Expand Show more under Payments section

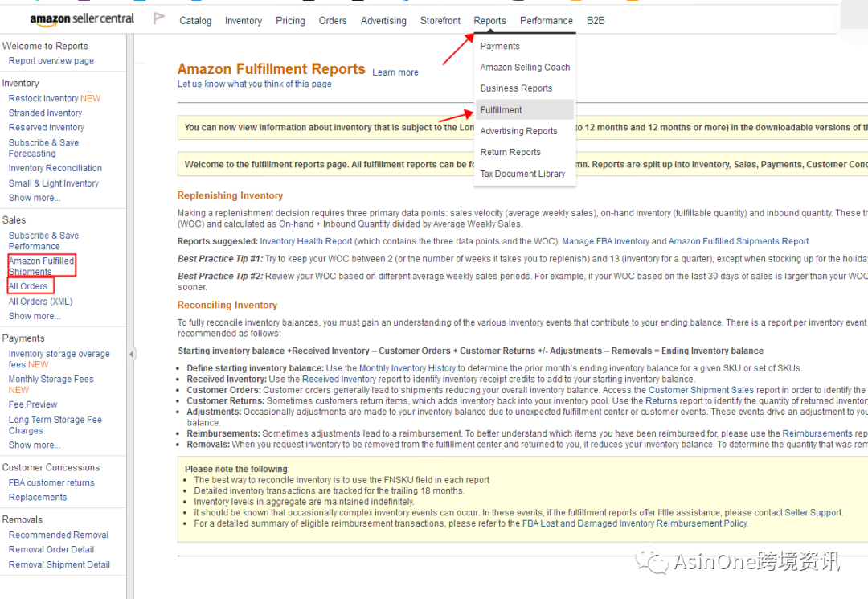point(35,445)
